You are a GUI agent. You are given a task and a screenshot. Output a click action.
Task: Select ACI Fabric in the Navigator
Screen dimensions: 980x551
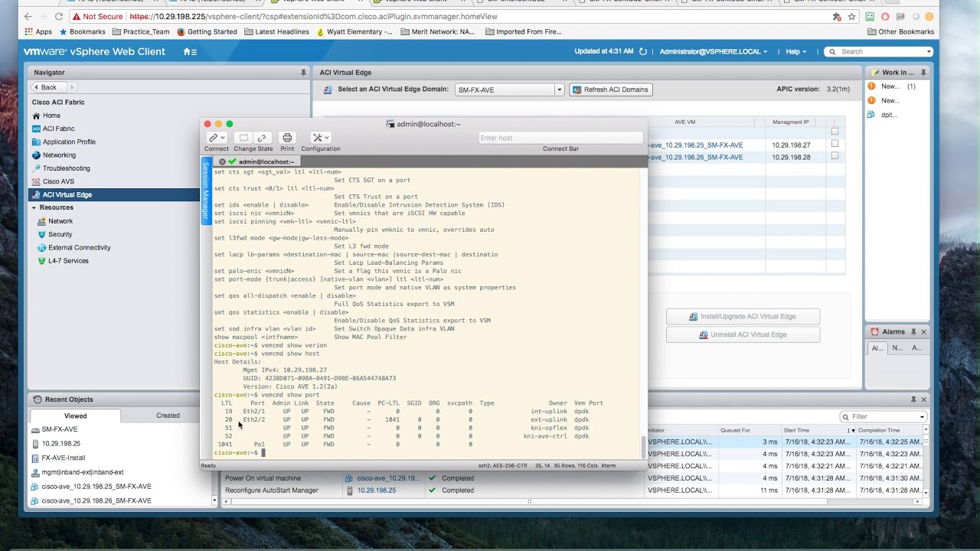click(x=58, y=129)
